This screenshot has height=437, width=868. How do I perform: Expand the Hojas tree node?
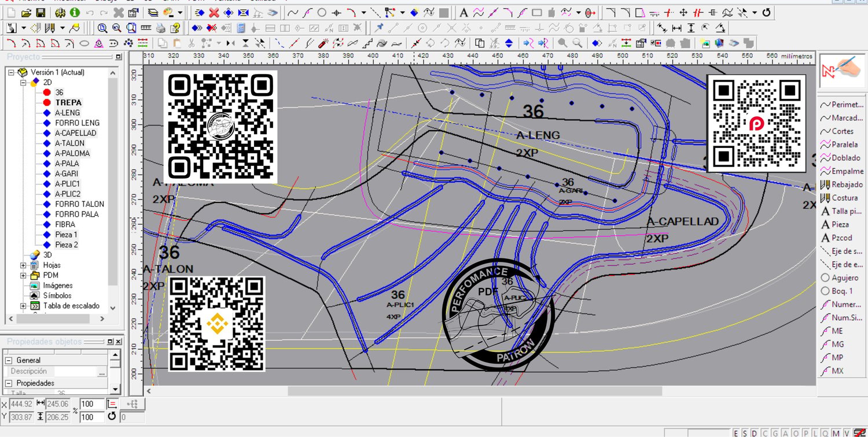coord(24,265)
